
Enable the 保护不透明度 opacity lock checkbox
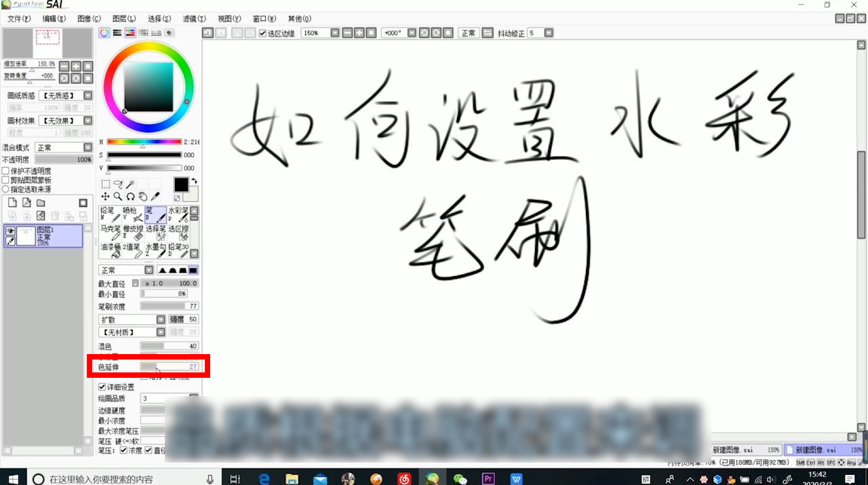(5, 172)
